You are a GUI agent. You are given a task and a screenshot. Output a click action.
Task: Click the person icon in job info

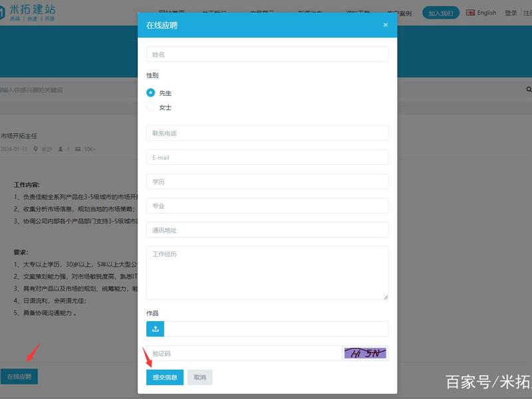61,149
